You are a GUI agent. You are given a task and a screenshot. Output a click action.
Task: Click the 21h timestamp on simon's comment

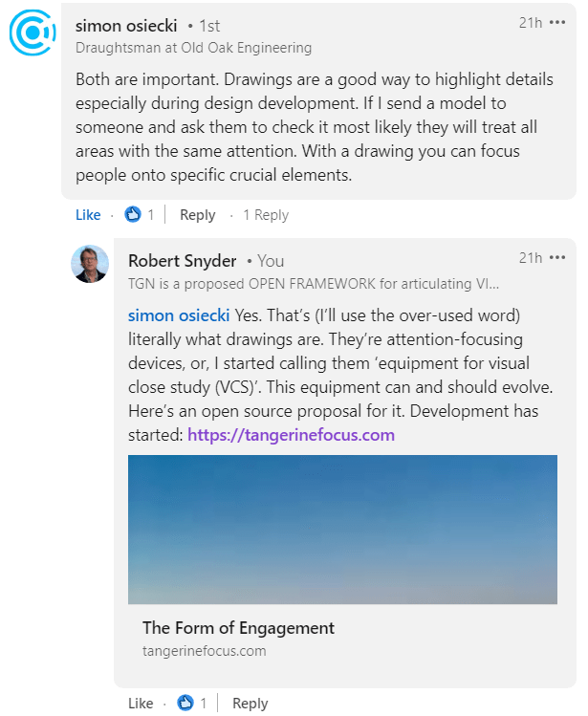(x=531, y=22)
